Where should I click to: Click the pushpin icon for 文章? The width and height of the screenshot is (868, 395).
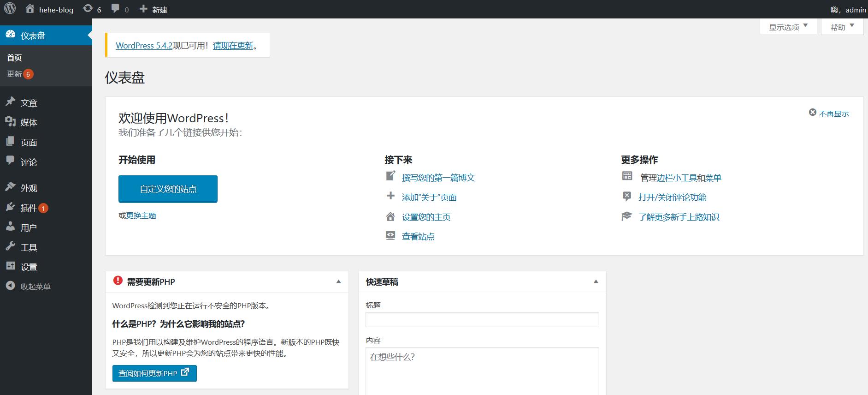point(10,102)
